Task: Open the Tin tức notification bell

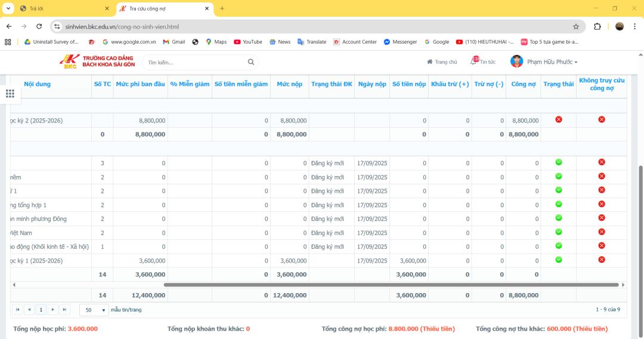Action: click(474, 61)
